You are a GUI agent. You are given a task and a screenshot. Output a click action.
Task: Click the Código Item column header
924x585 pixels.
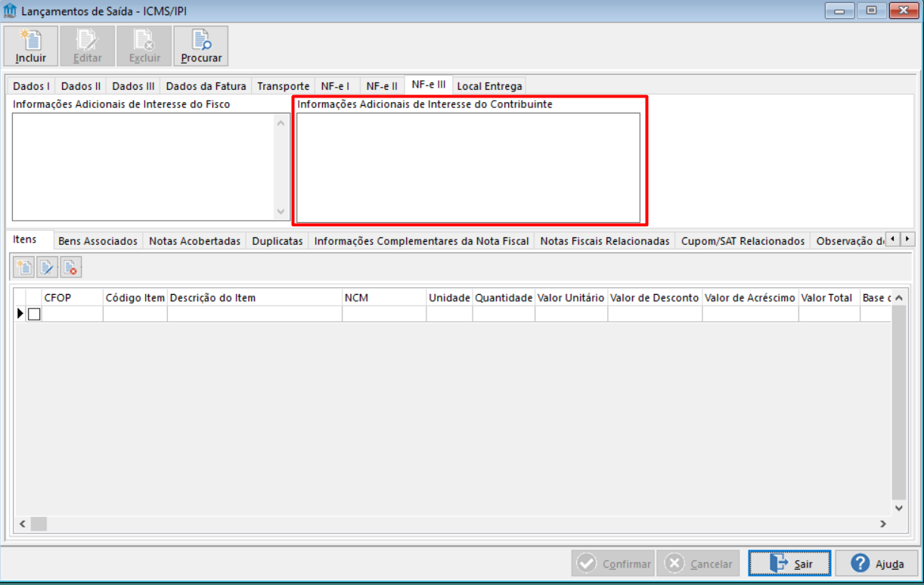click(x=135, y=298)
